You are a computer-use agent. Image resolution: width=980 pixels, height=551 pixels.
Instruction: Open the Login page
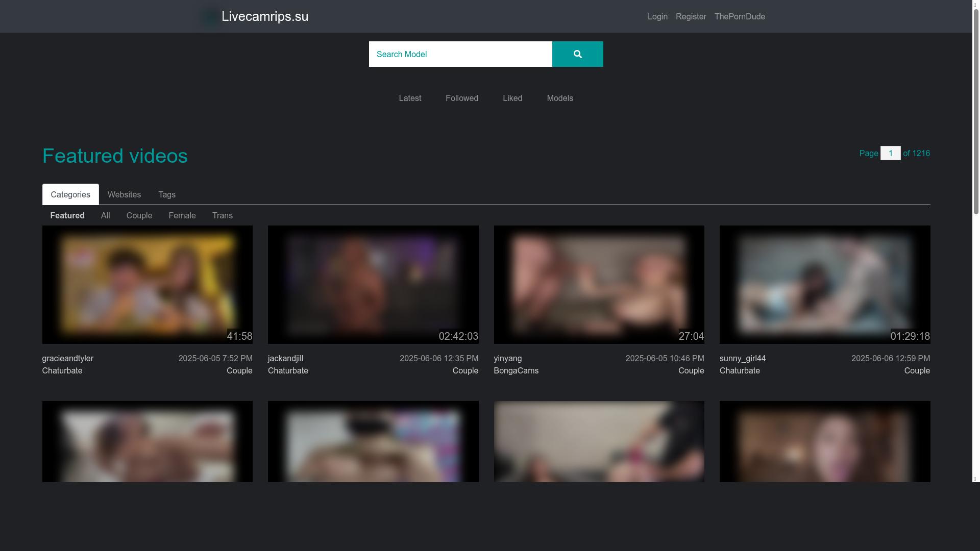click(657, 16)
